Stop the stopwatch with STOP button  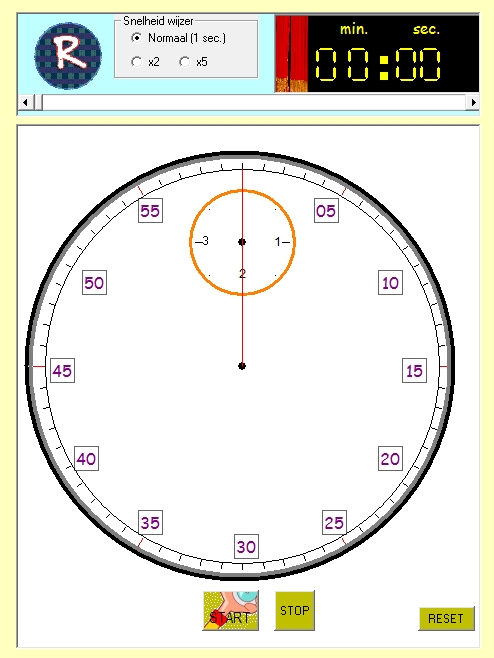295,611
